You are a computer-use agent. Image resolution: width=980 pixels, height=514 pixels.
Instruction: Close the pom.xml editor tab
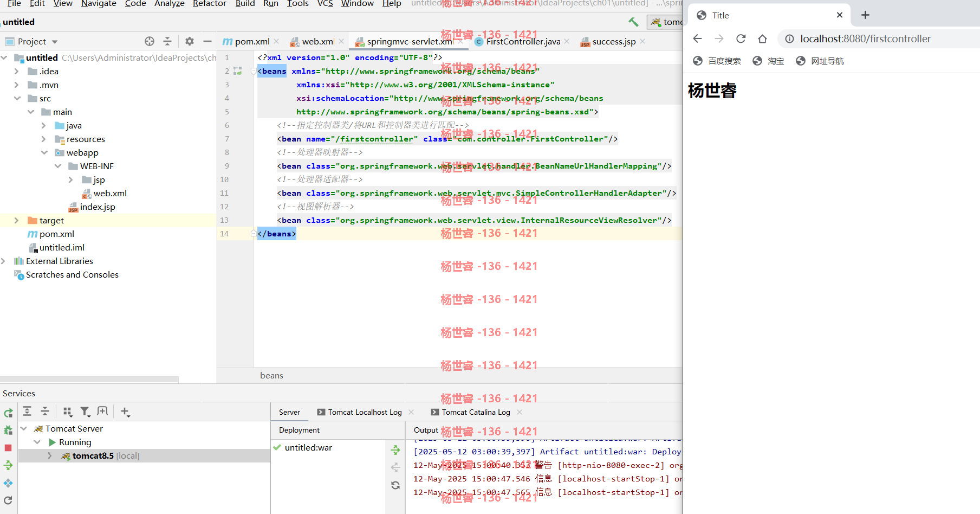pos(276,41)
